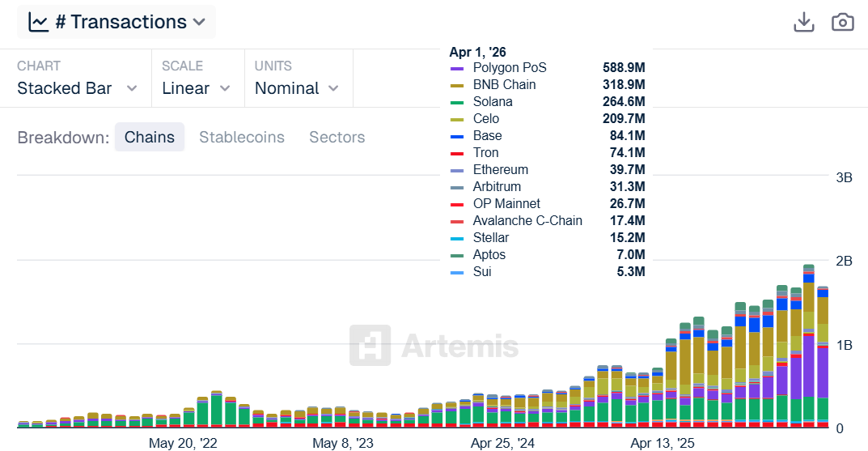Click the Aptos label in tooltip
868x451 pixels.
point(489,255)
